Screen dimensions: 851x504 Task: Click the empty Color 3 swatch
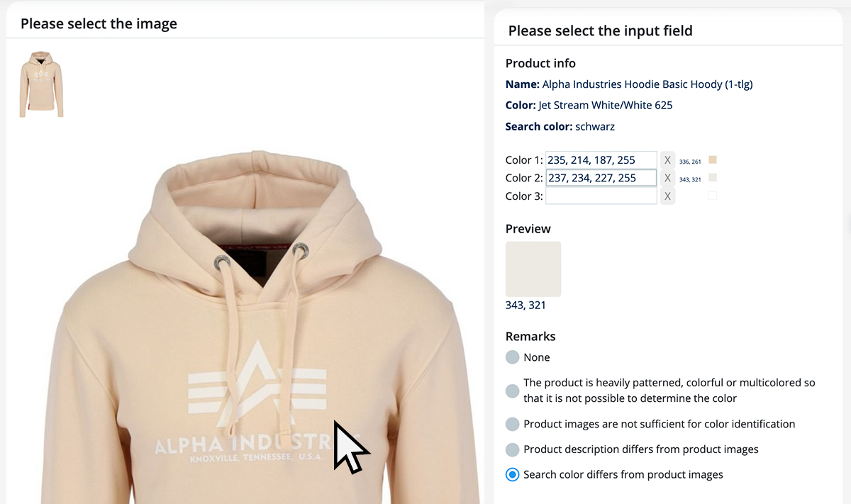(x=713, y=196)
